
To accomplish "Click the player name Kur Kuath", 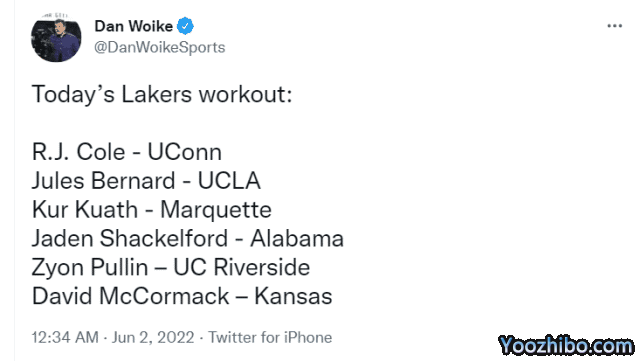I will (x=85, y=210).
